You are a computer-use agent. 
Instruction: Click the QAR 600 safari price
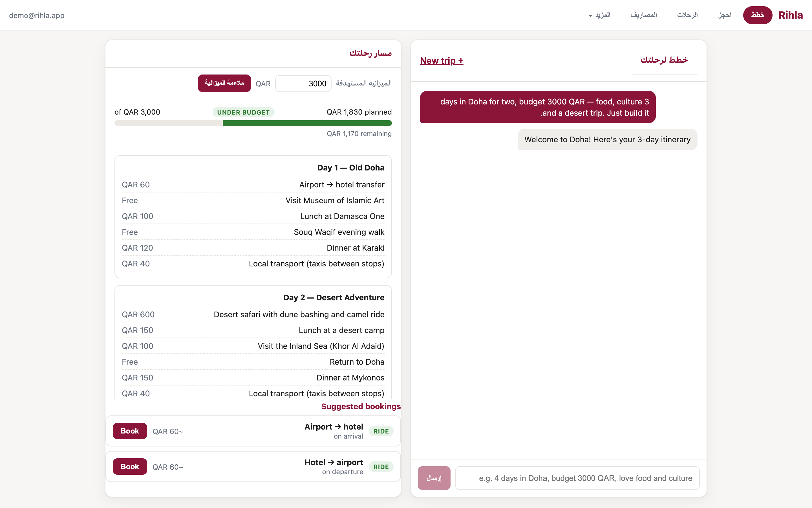click(138, 314)
